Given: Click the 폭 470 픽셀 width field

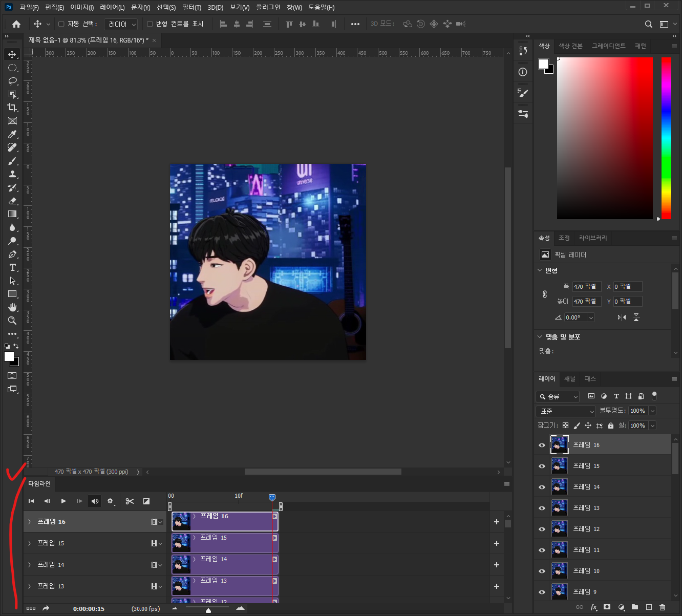Looking at the screenshot, I should click(x=586, y=287).
